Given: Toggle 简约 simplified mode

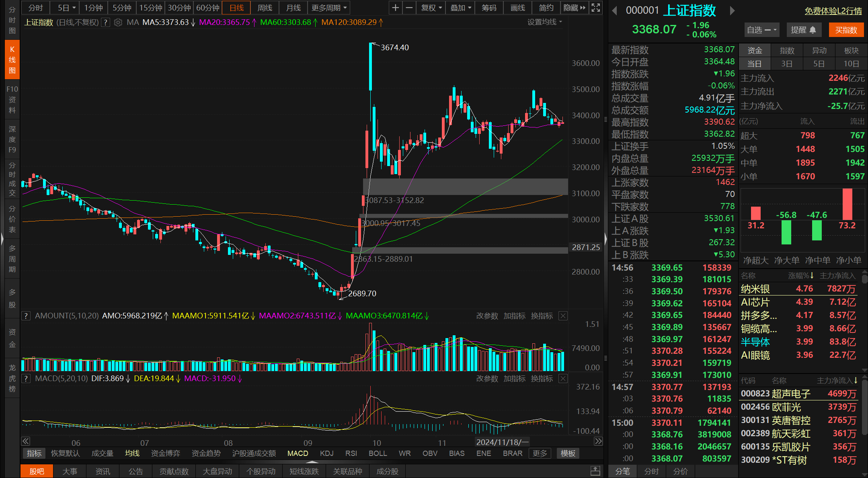Looking at the screenshot, I should (x=546, y=8).
